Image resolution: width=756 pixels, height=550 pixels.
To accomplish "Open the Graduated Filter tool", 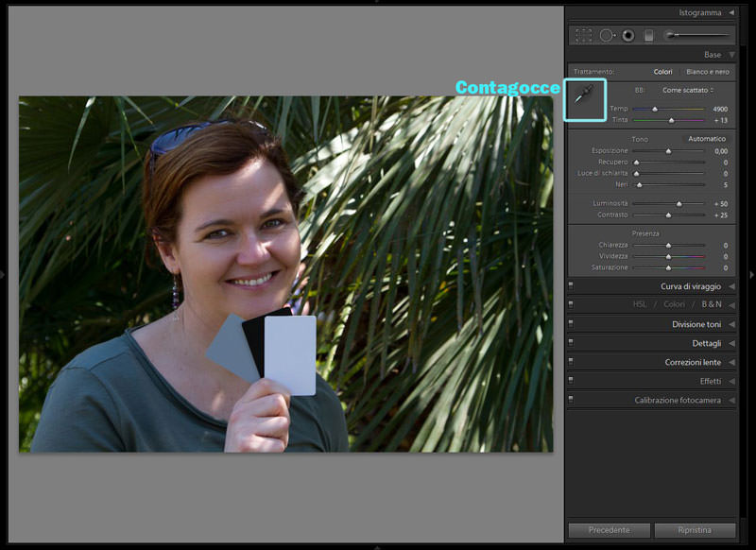I will coord(648,35).
